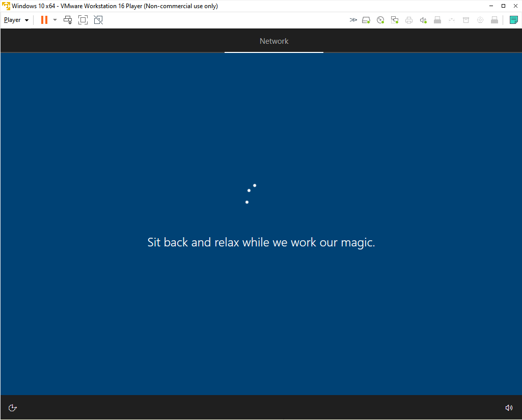Click the last USB device icon

click(x=494, y=20)
